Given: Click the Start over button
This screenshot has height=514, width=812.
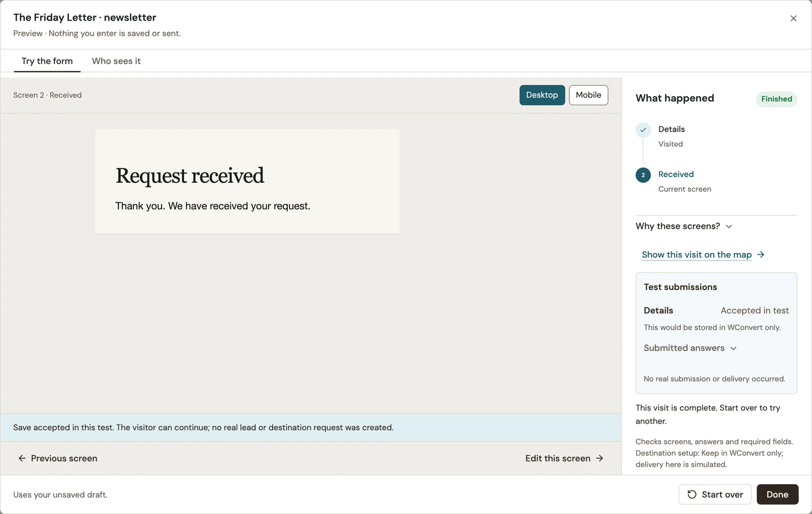Looking at the screenshot, I should (715, 495).
